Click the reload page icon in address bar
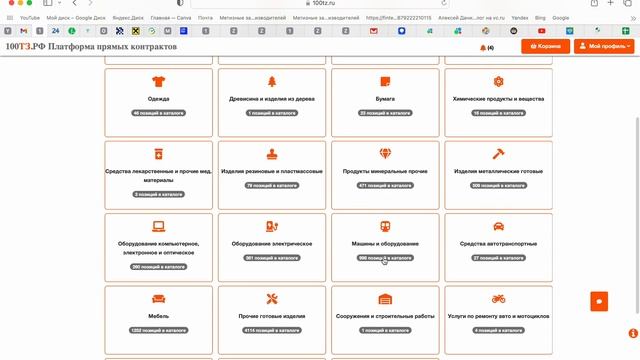The width and height of the screenshot is (640, 360). [x=444, y=3]
